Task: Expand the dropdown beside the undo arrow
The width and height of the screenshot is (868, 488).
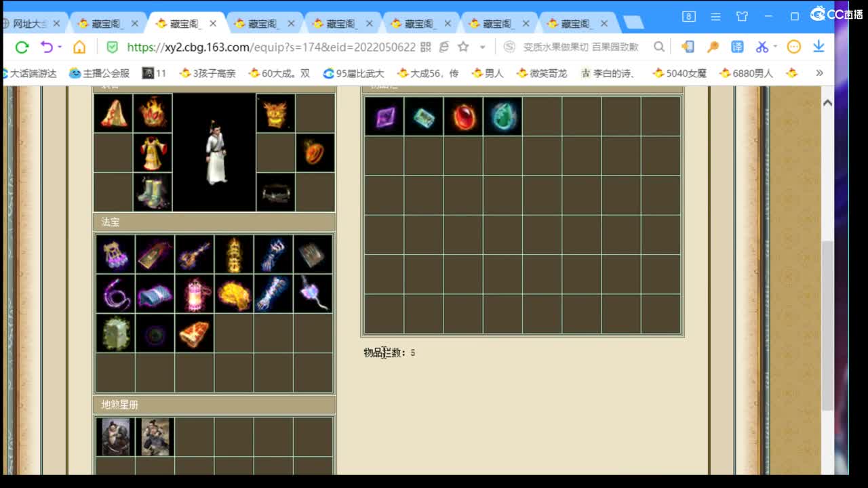Action: 60,47
